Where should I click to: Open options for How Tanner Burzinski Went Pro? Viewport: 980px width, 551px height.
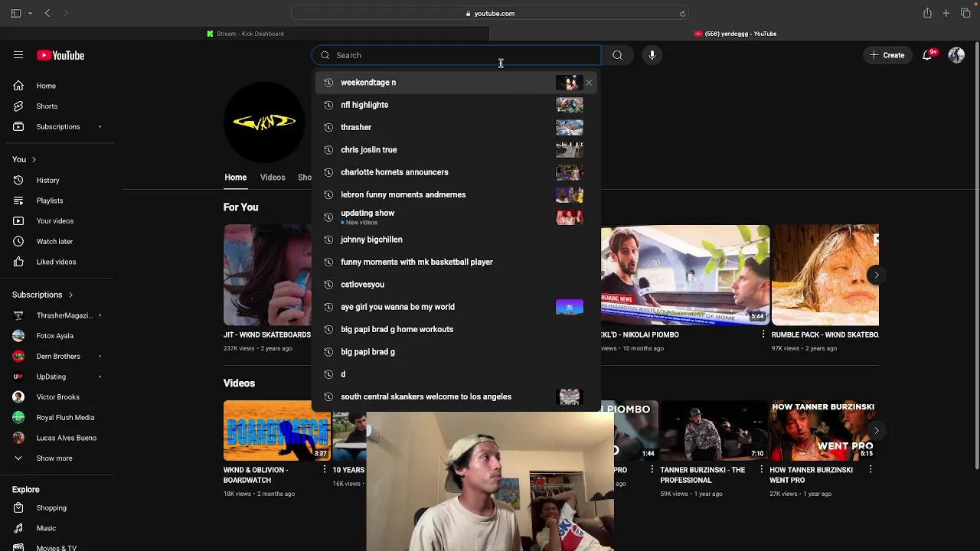(x=871, y=470)
